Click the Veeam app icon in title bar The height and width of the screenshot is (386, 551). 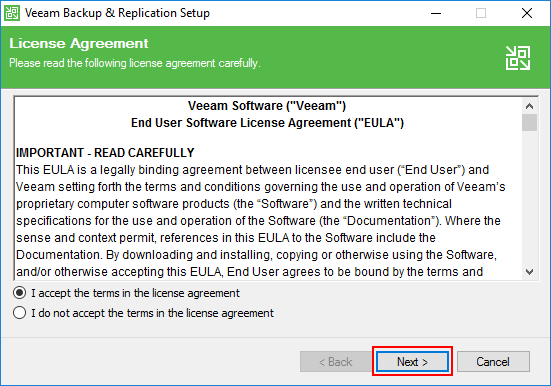coord(12,13)
